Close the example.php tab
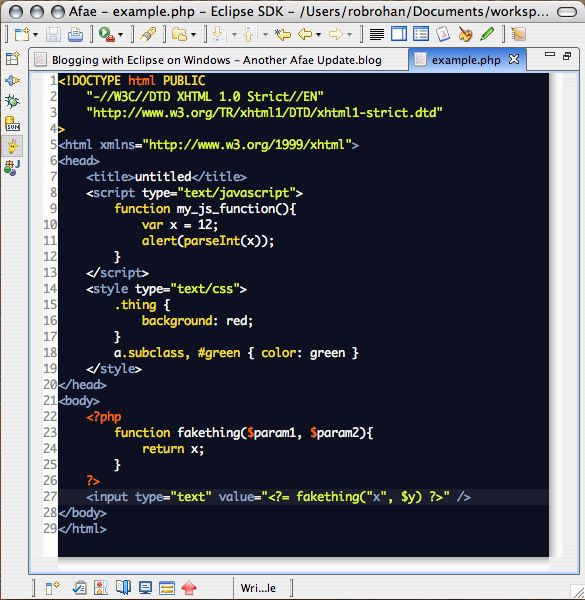 click(x=514, y=59)
